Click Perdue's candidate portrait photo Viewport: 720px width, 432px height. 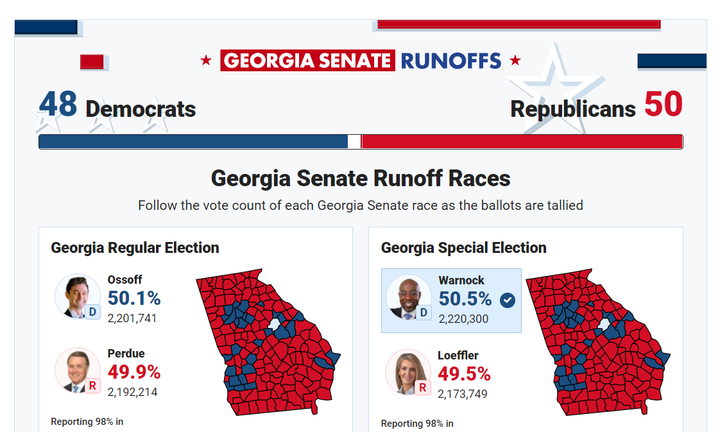coord(75,369)
